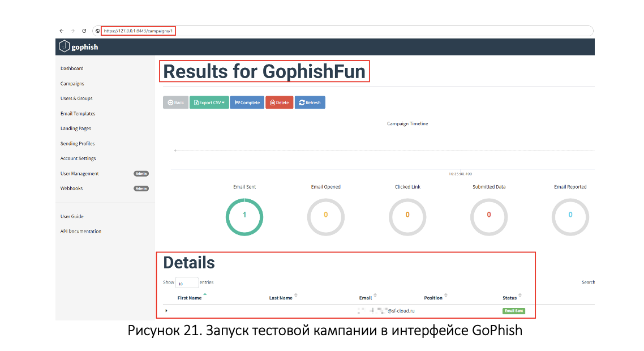This screenshot has height=351, width=644.
Task: Click the Complete campaign button
Action: tap(247, 102)
